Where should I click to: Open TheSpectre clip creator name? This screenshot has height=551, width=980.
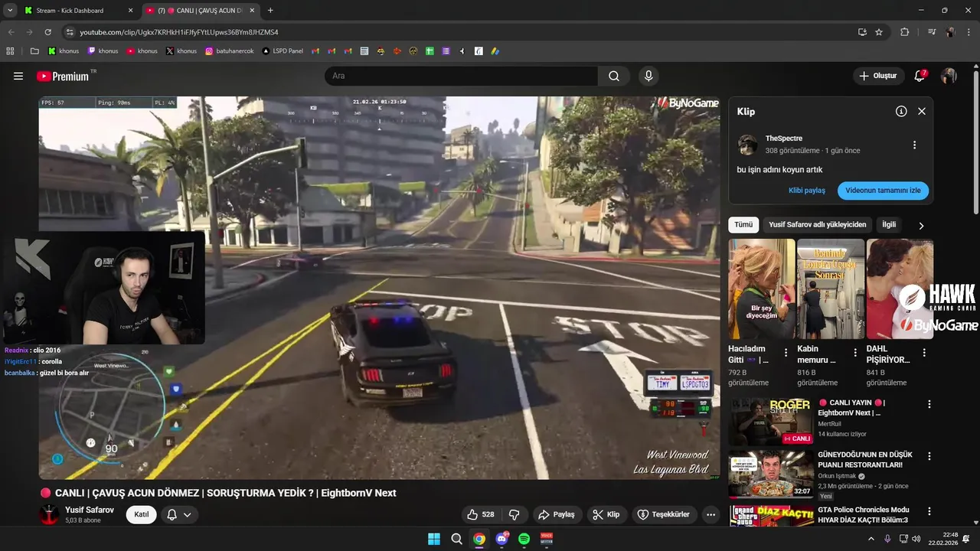click(784, 139)
